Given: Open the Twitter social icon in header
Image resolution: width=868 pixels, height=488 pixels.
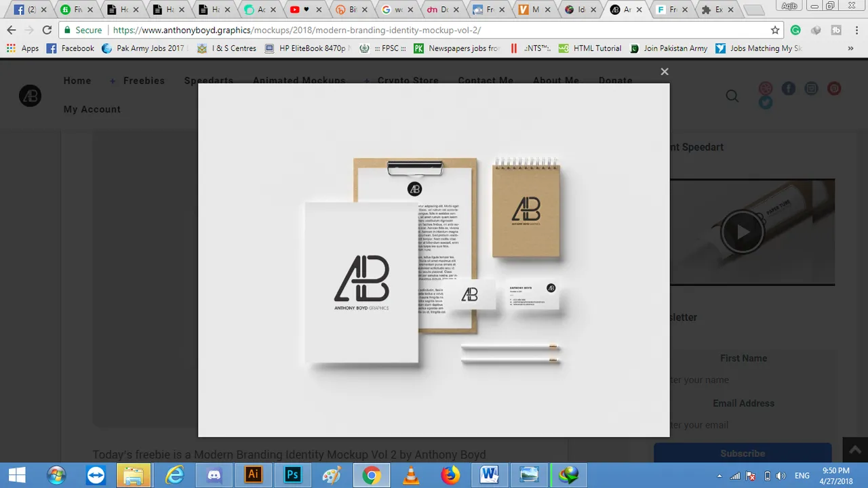Looking at the screenshot, I should coord(766,103).
